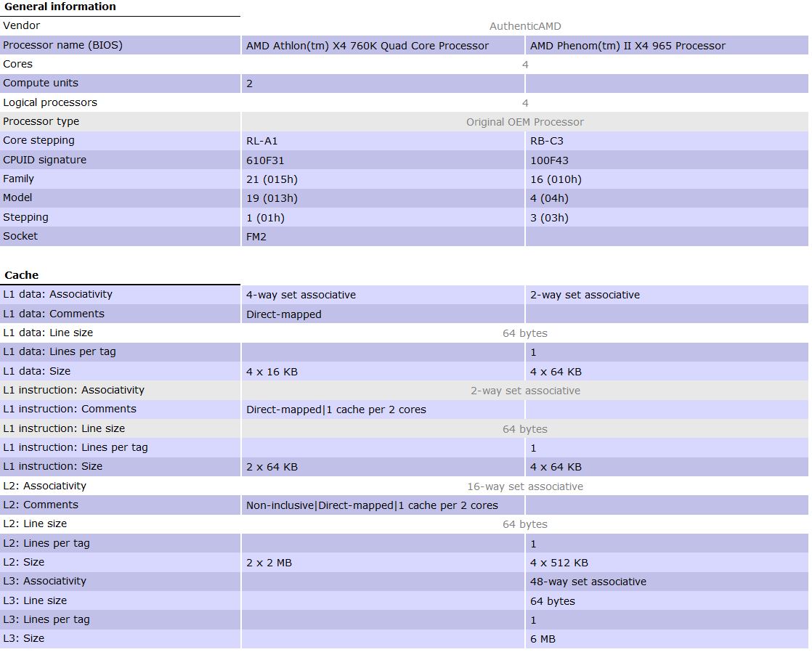Click the '4 x 16 KB' L1 data size

[x=272, y=372]
